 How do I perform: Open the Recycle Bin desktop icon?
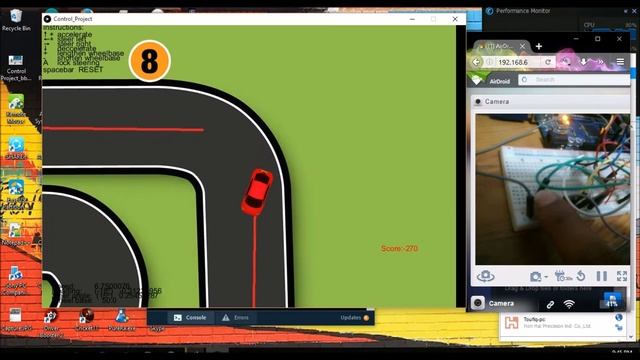16,20
